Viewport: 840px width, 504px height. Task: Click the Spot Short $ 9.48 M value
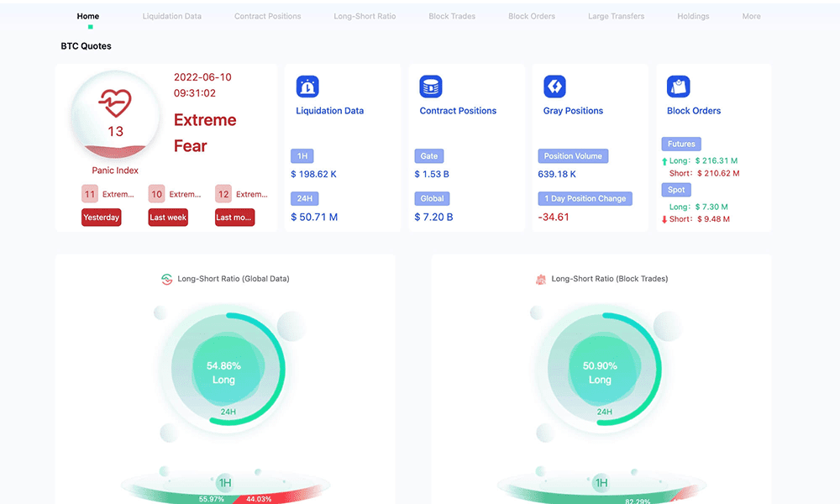[713, 219]
